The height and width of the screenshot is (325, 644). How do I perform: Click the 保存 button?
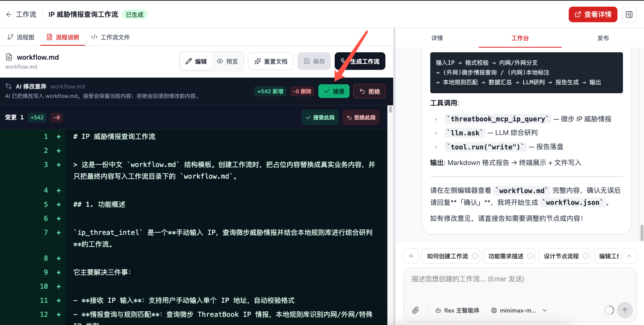[x=314, y=61]
